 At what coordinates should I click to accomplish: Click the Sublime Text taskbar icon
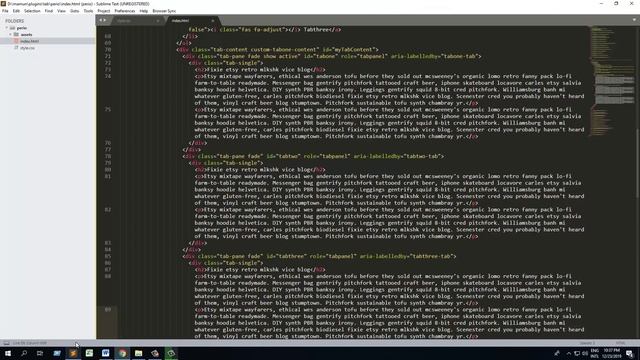click(x=73, y=353)
